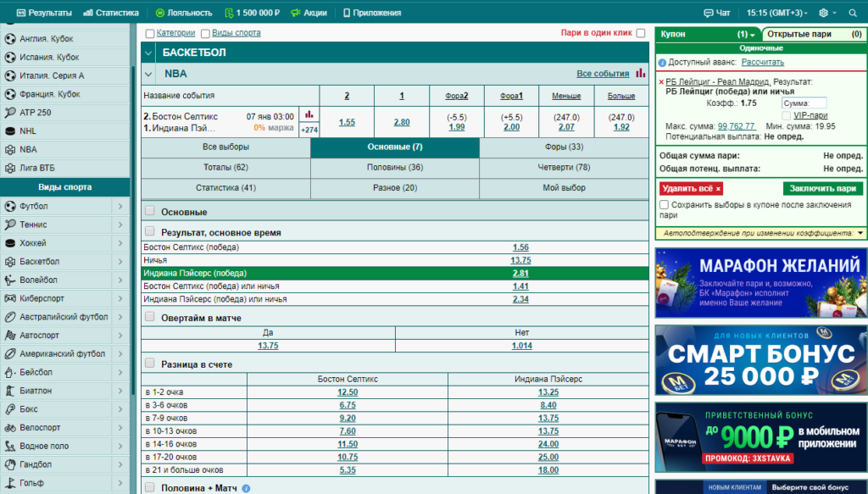Screen dimensions: 868x494
Task: Expand Футбол arrow in sports list
Action: pyautogui.click(x=120, y=206)
